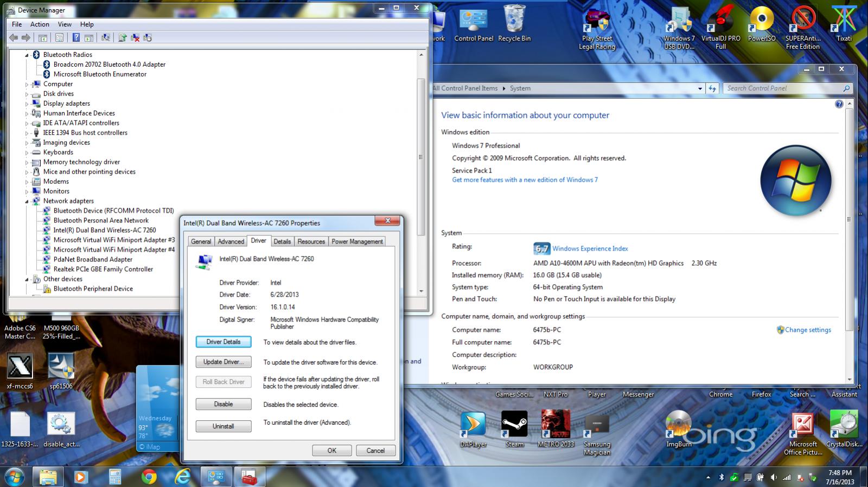Open the View menu in Device Manager
Screen dimensions: 868x487
click(x=65, y=24)
